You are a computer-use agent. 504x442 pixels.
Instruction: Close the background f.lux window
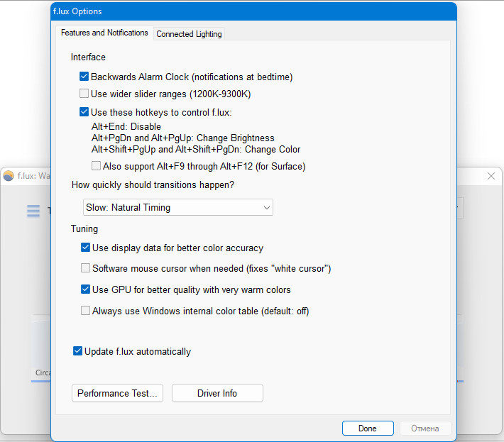(x=491, y=176)
